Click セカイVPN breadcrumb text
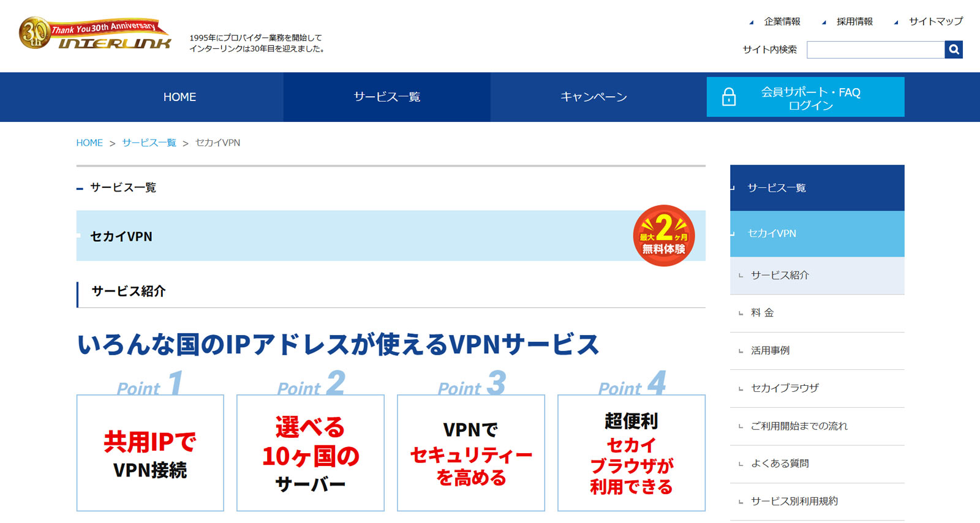 tap(217, 143)
